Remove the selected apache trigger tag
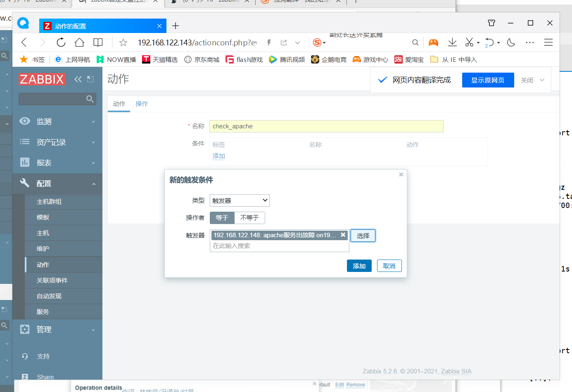The image size is (572, 392). (x=343, y=235)
